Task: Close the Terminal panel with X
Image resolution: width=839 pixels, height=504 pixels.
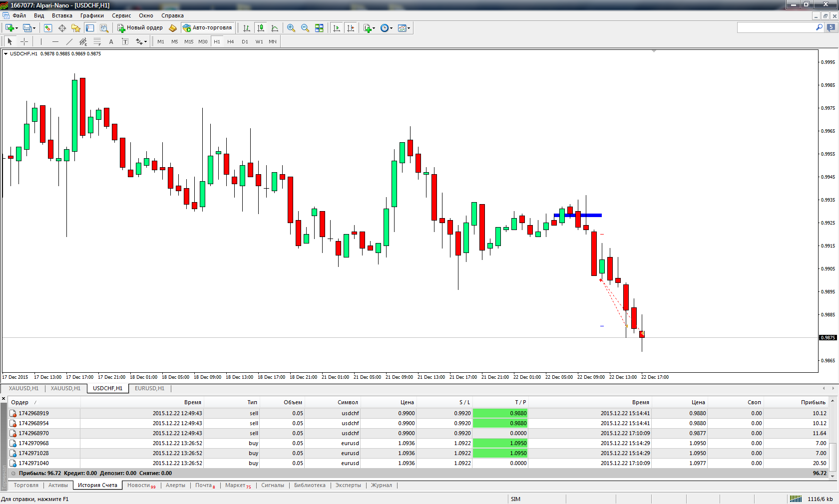Action: [x=3, y=399]
